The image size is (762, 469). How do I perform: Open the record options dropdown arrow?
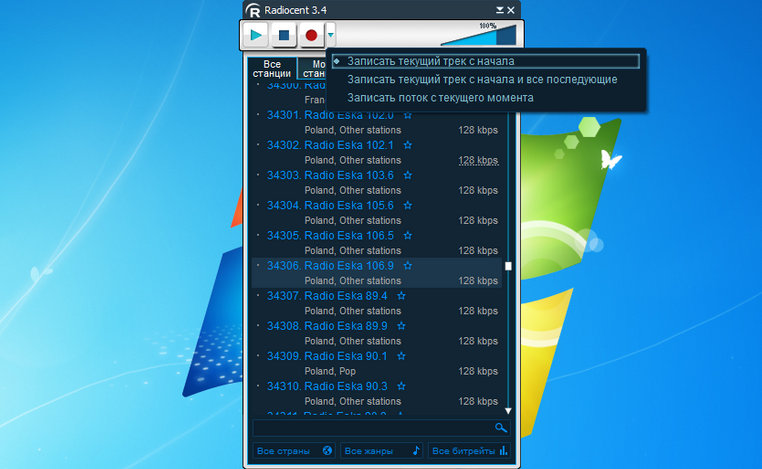pyautogui.click(x=330, y=35)
